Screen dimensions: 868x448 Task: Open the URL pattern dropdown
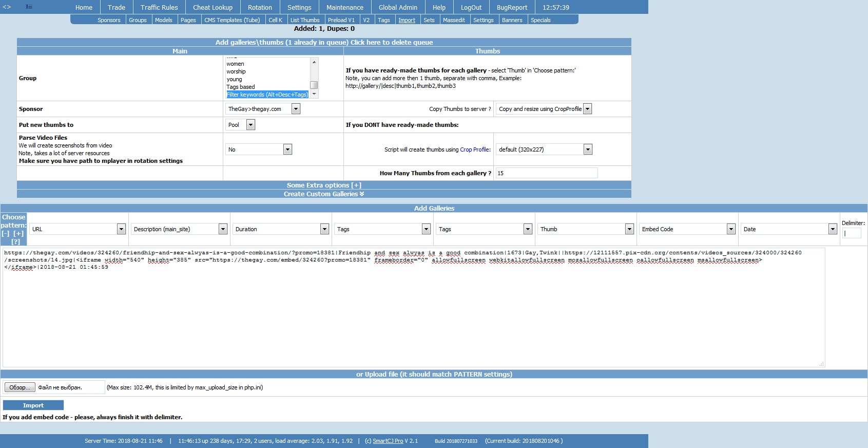pos(78,229)
